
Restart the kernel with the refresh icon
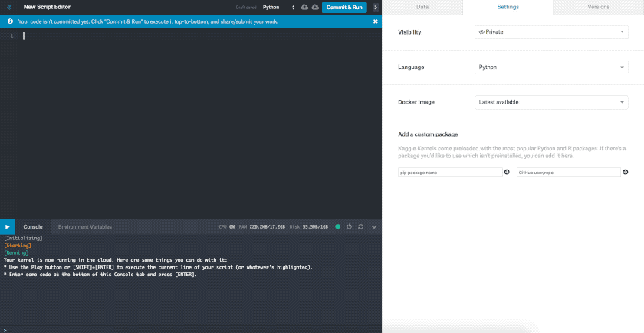click(360, 226)
